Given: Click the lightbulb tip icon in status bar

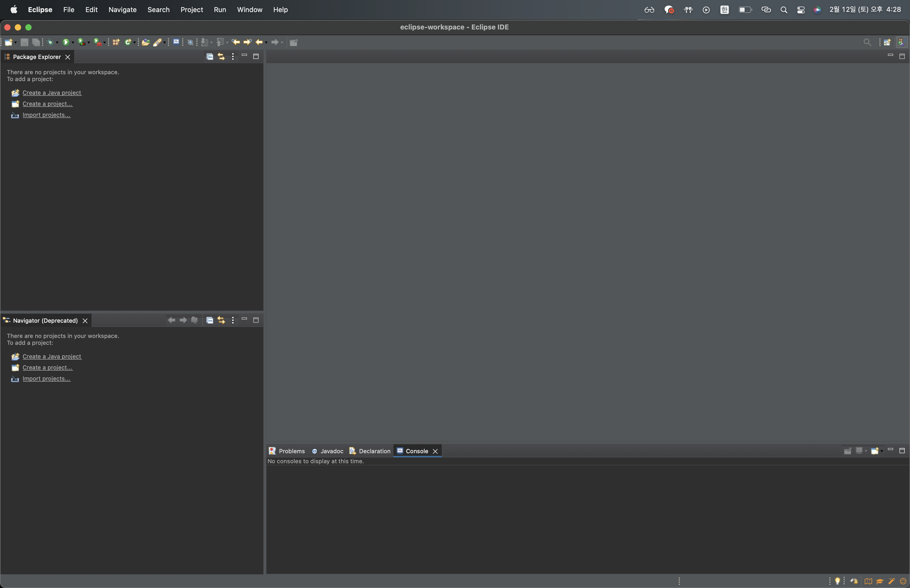Looking at the screenshot, I should (837, 581).
